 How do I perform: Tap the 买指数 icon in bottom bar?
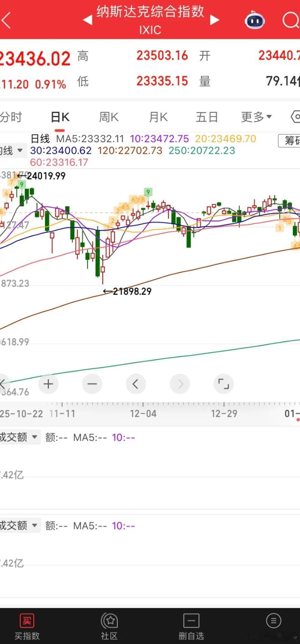(x=27, y=621)
